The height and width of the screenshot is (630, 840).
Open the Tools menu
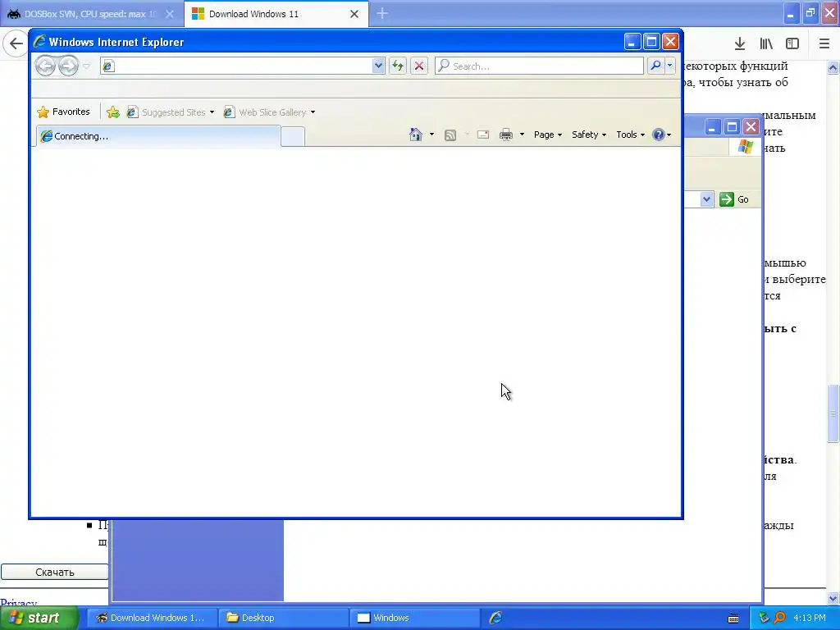(631, 135)
